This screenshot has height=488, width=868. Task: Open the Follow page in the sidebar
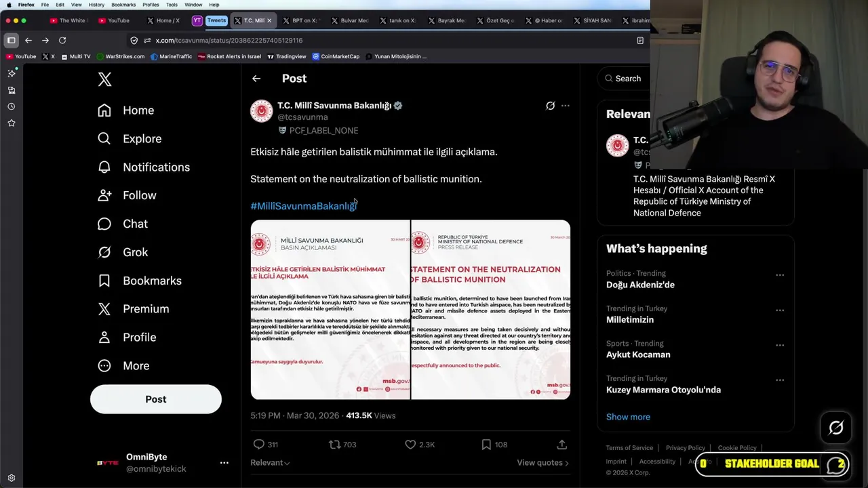click(127, 195)
